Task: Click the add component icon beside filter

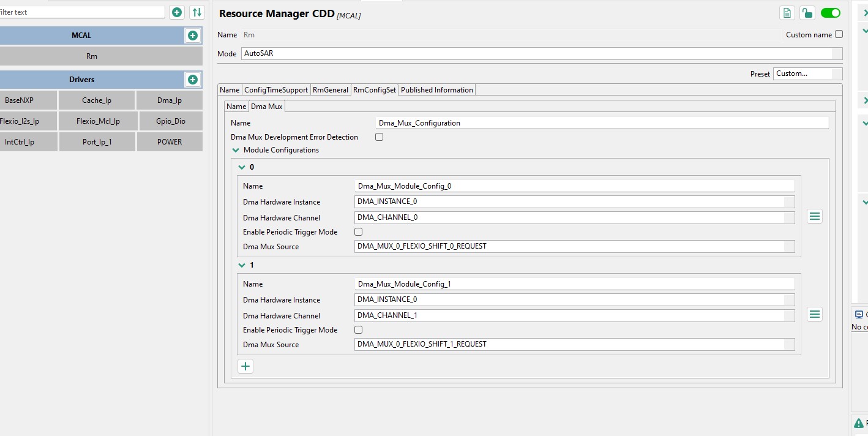Action: coord(177,12)
